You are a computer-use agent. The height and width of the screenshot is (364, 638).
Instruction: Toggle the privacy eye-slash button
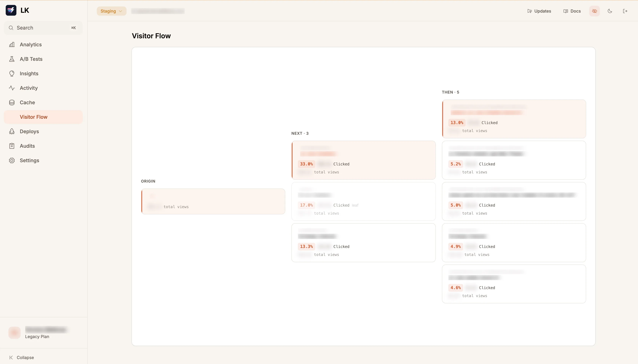coord(595,11)
